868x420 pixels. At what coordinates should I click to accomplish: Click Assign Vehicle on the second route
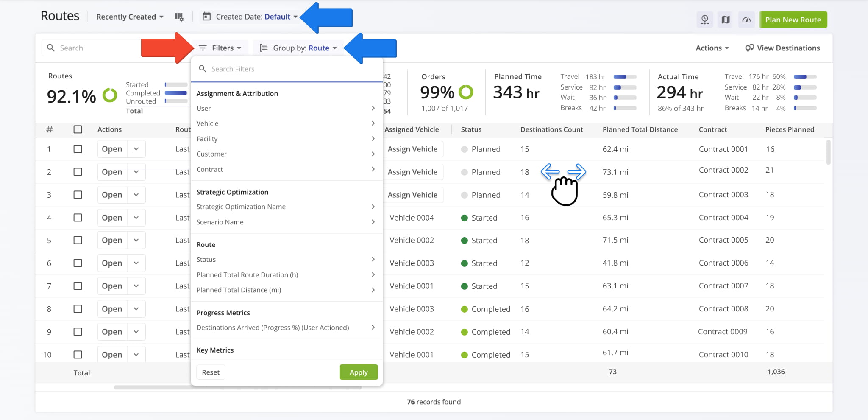pyautogui.click(x=413, y=172)
